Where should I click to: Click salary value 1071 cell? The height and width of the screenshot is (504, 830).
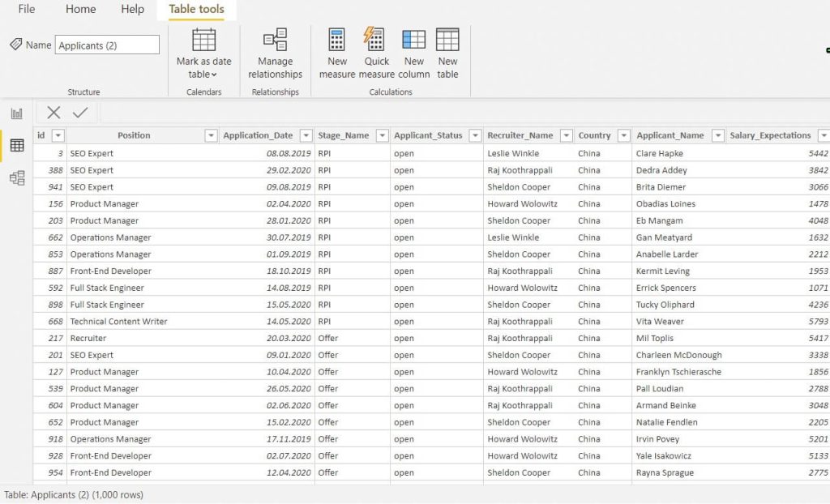click(777, 288)
